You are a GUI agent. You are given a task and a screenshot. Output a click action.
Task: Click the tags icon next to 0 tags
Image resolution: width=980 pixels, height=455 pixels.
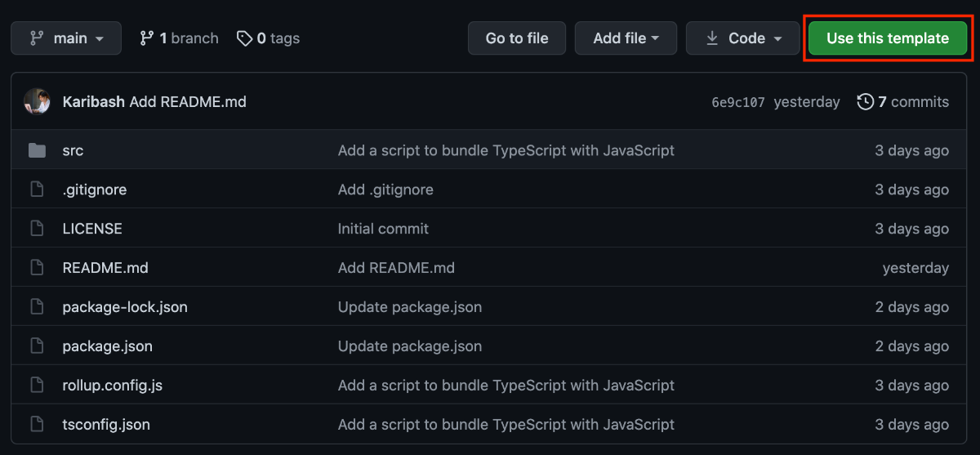pos(244,38)
